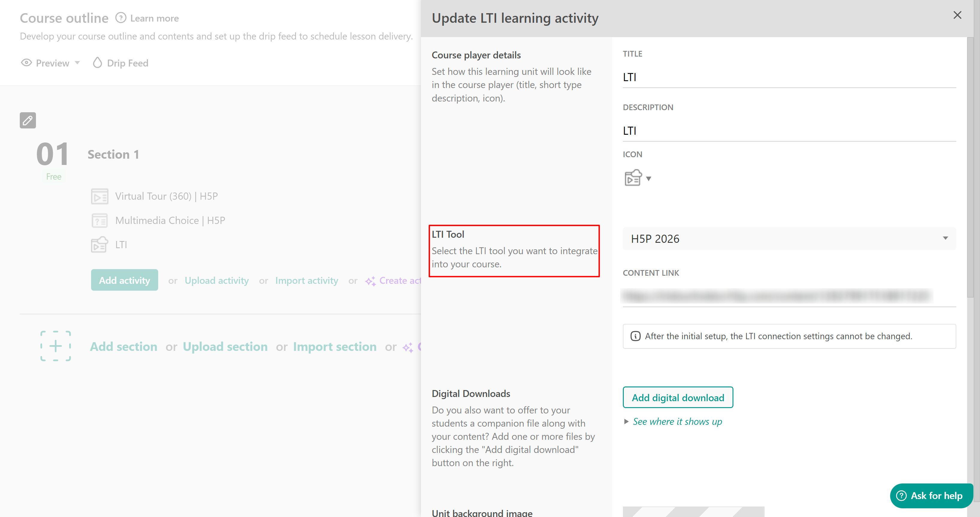Click the Virtual Tour (360) activity icon
The image size is (980, 517).
pyautogui.click(x=100, y=196)
